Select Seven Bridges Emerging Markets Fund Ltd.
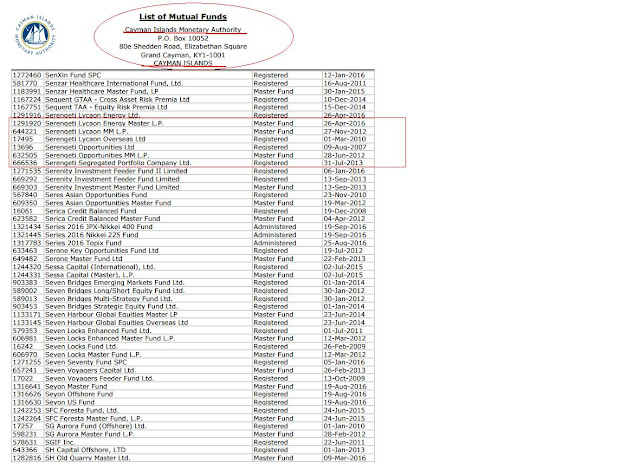 tap(115, 283)
